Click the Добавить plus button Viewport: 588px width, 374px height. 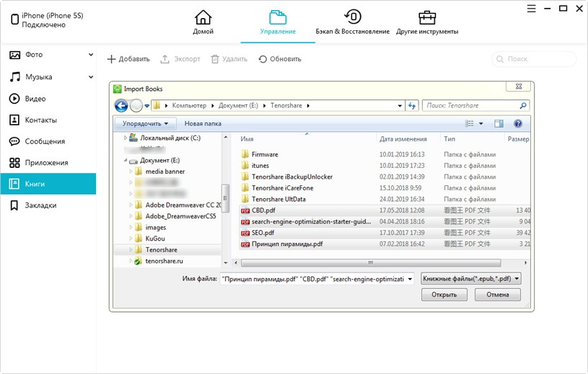[111, 59]
